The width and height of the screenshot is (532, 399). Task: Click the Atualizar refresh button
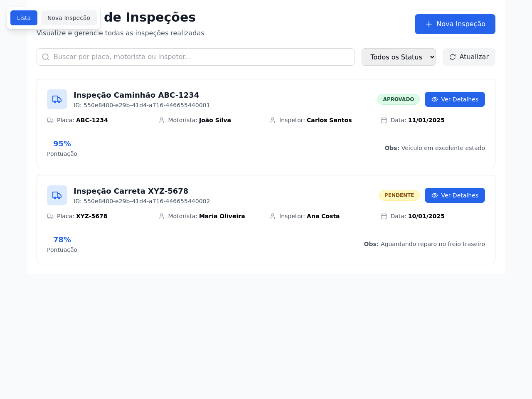click(x=469, y=57)
